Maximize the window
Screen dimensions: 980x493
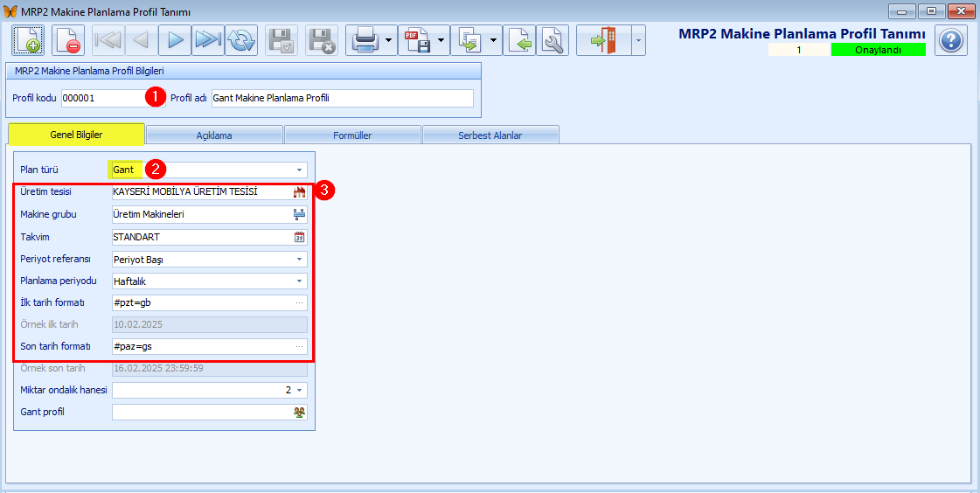(931, 10)
